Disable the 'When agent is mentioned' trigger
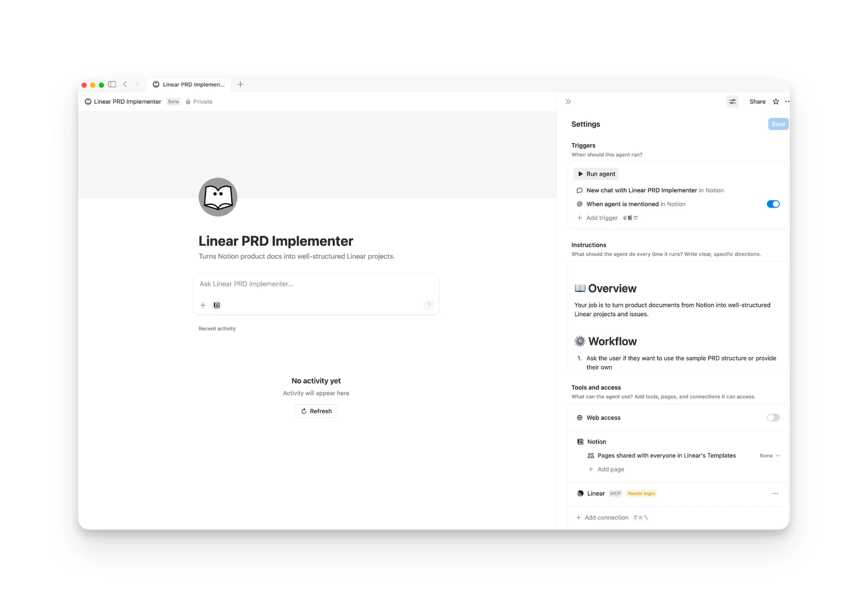Screen dimensions: 868x608 click(x=773, y=204)
